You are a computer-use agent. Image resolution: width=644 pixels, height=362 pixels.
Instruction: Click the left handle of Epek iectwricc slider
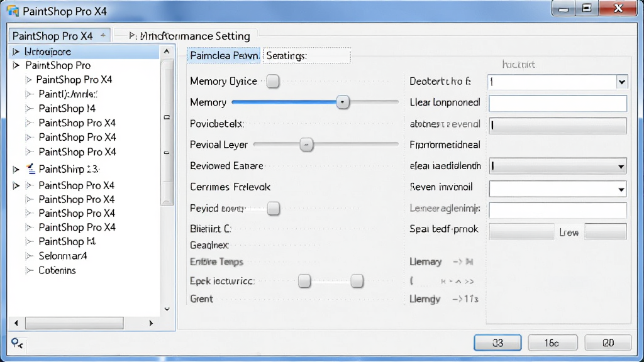[304, 281]
